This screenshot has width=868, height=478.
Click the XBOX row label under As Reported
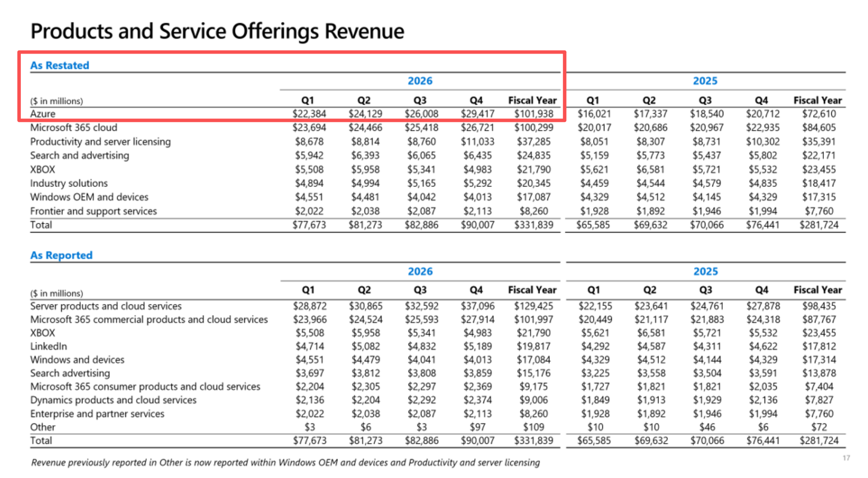pos(43,333)
